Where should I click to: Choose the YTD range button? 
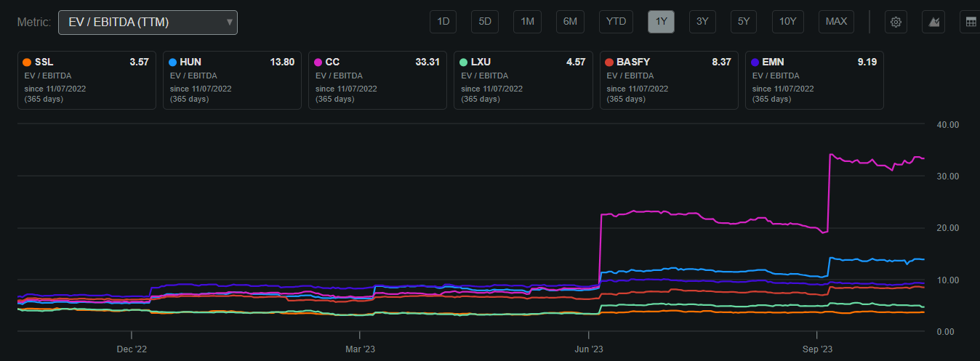[x=616, y=22]
